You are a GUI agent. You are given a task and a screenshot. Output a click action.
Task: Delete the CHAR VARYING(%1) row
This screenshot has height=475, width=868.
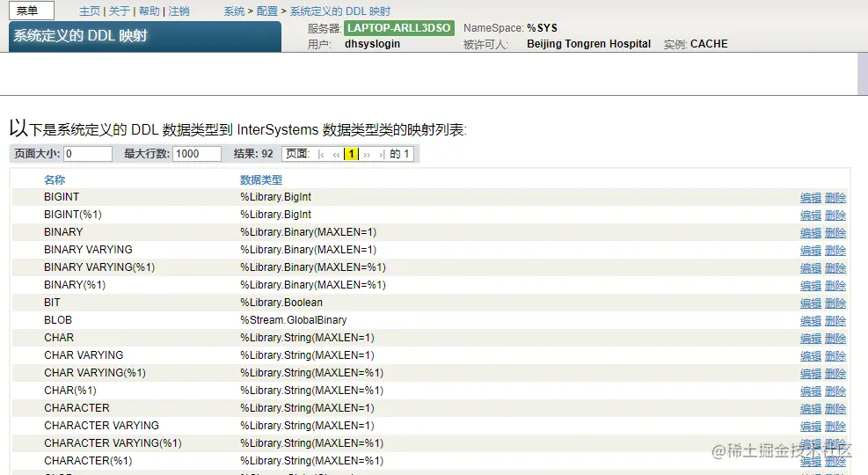click(x=835, y=374)
